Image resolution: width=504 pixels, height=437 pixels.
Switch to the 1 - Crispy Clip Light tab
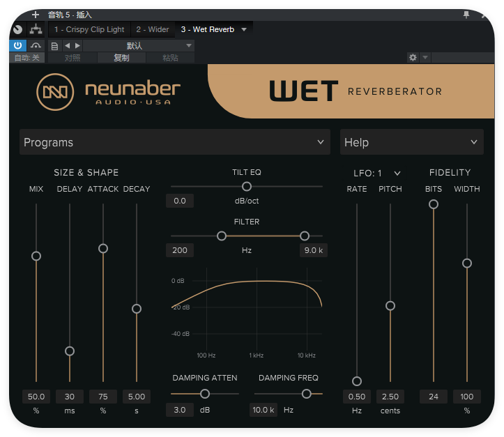point(89,29)
